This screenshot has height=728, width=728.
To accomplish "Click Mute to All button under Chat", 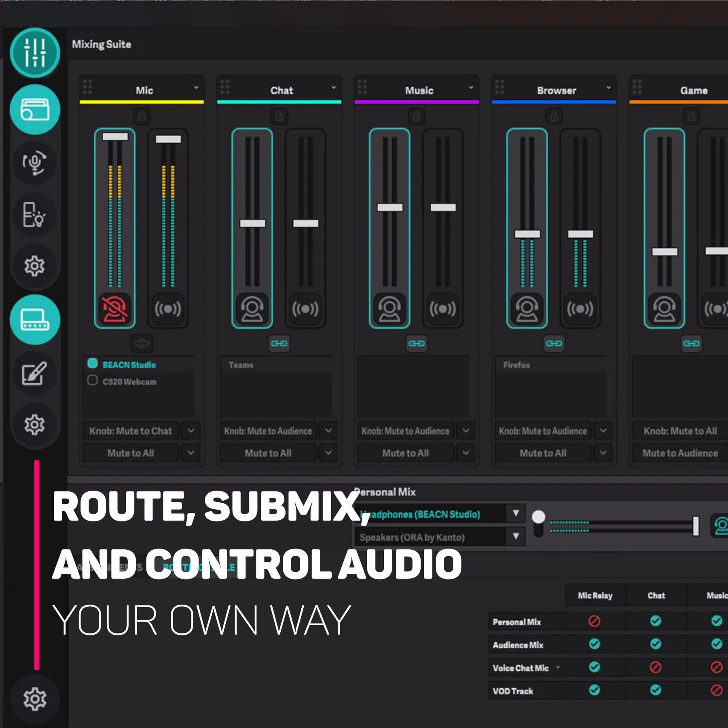I will (x=268, y=453).
